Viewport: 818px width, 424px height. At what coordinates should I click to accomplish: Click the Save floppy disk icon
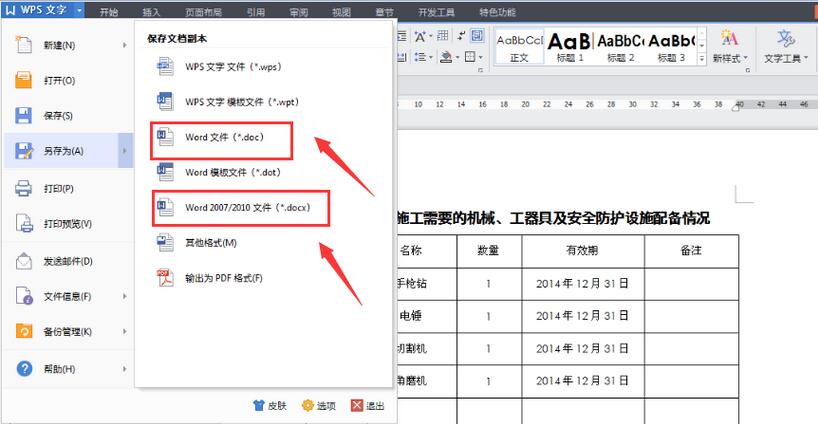(x=23, y=115)
